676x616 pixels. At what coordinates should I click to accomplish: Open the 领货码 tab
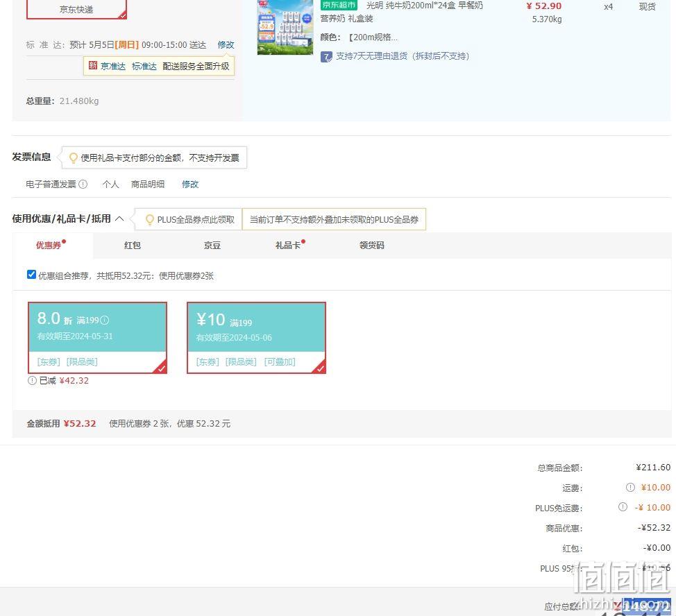click(371, 246)
